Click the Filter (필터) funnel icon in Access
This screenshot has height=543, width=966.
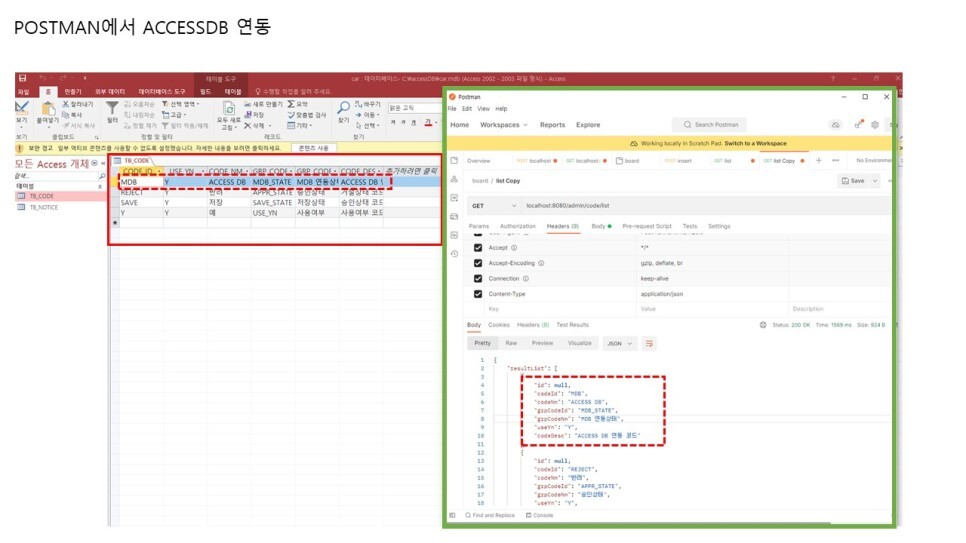[112, 108]
